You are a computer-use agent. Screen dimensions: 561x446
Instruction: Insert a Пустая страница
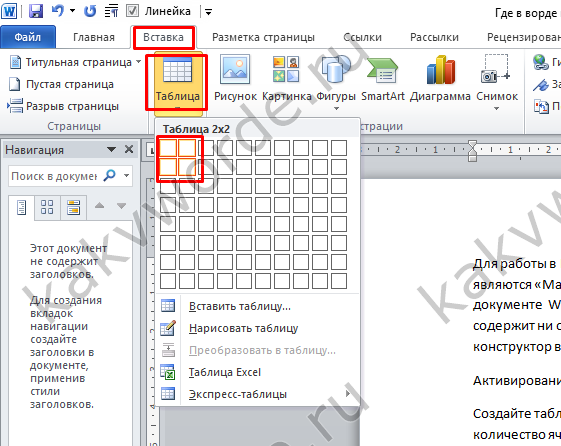[x=61, y=84]
